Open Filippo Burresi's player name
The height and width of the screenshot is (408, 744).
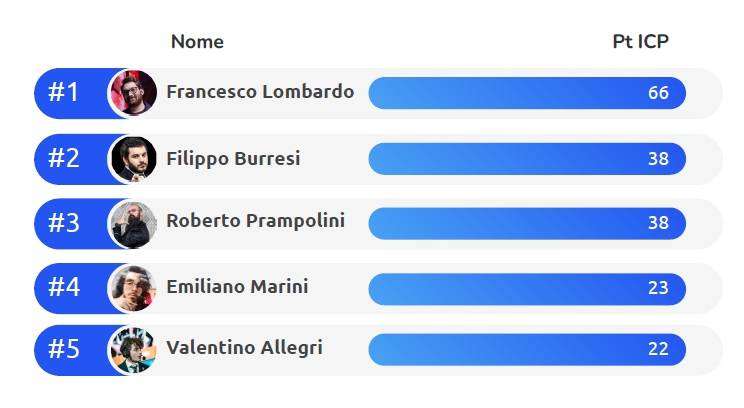233,159
